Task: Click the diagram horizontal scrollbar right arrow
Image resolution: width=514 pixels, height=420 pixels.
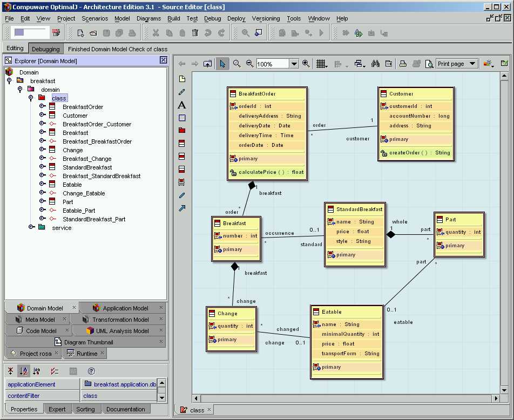Action: tap(496, 398)
